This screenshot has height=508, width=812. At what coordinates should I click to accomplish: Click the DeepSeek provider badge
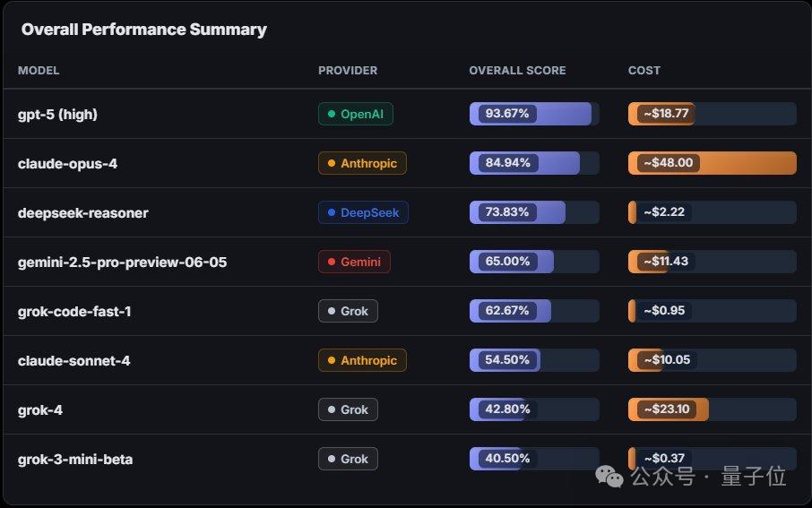coord(363,212)
